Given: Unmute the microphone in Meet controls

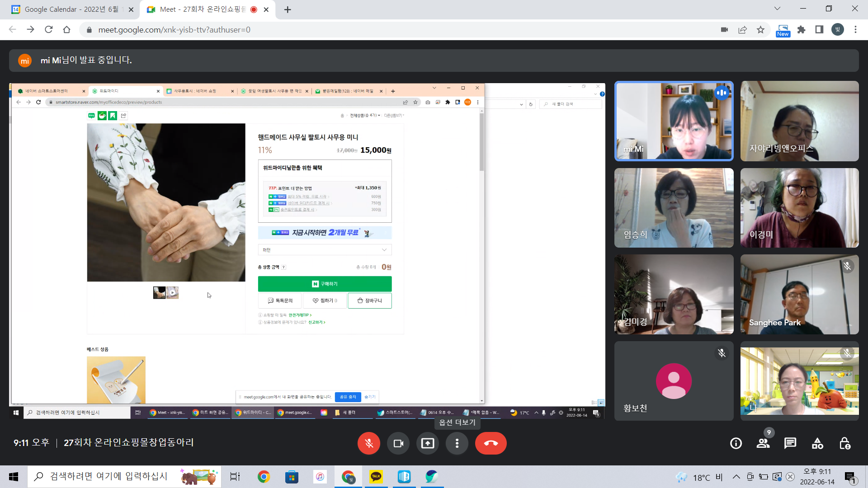Looking at the screenshot, I should [x=369, y=443].
